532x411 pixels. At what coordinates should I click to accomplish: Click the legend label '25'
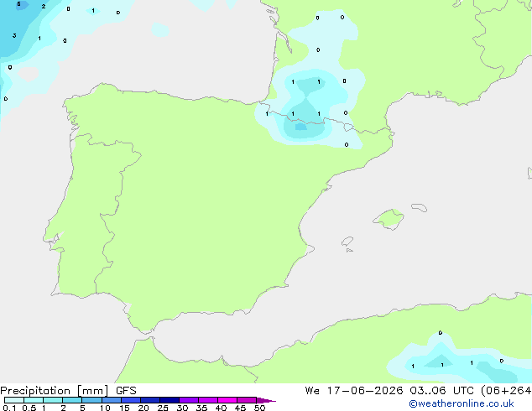[x=163, y=408]
